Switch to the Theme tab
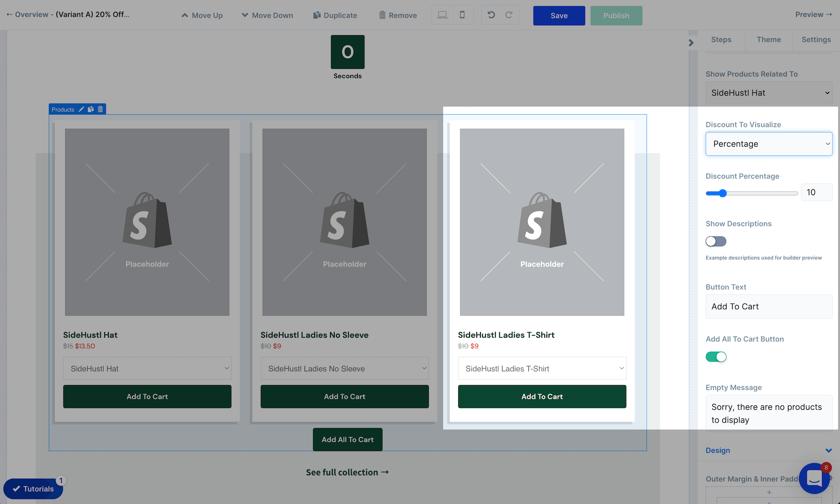 click(x=769, y=39)
